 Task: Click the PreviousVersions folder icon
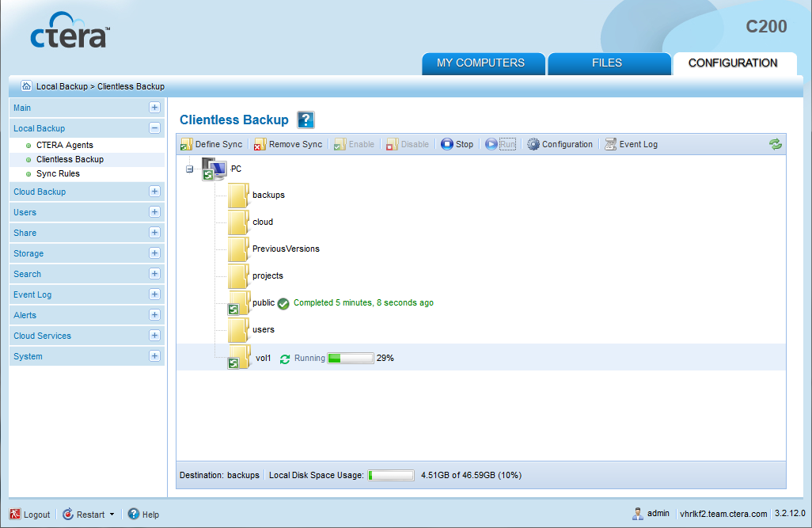pos(238,249)
